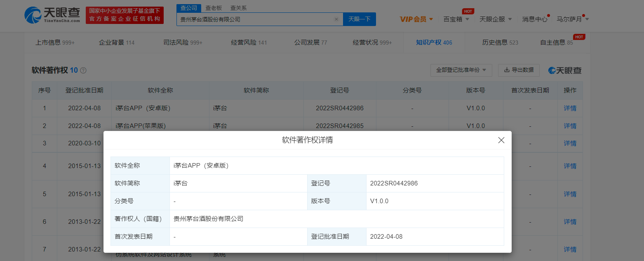Open 消息中心
This screenshot has width=644, height=261.
click(535, 19)
